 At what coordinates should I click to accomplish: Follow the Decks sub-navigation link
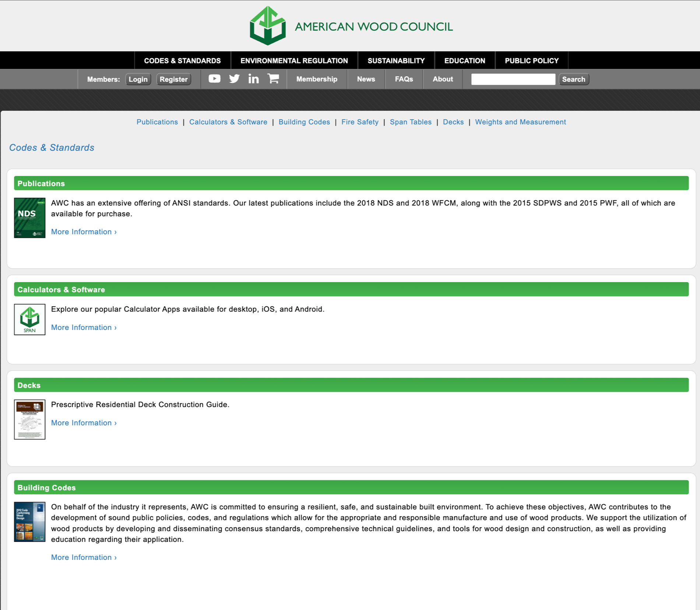[x=453, y=122]
